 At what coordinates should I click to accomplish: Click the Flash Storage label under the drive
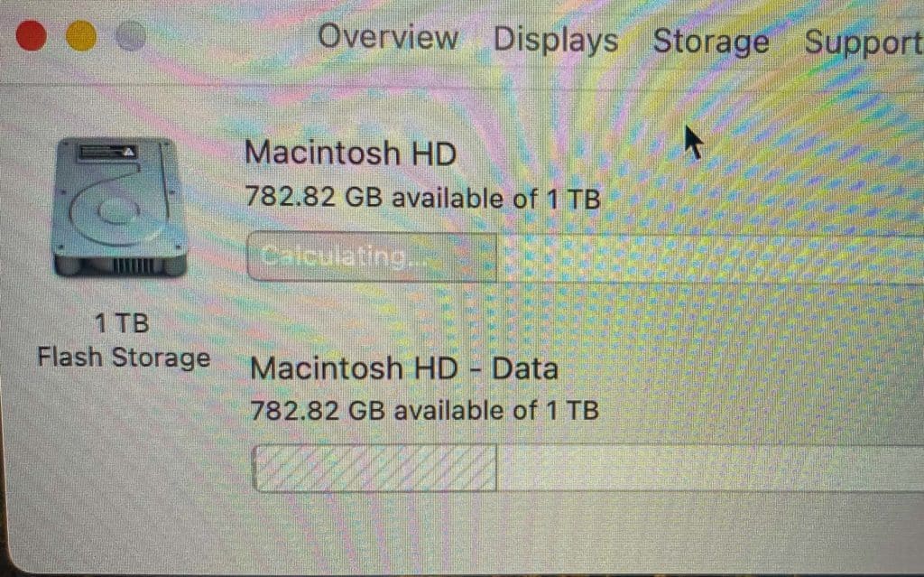click(x=124, y=358)
